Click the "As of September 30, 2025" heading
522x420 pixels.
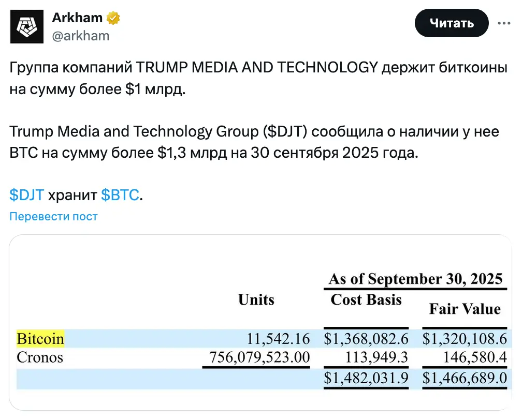[x=416, y=279]
